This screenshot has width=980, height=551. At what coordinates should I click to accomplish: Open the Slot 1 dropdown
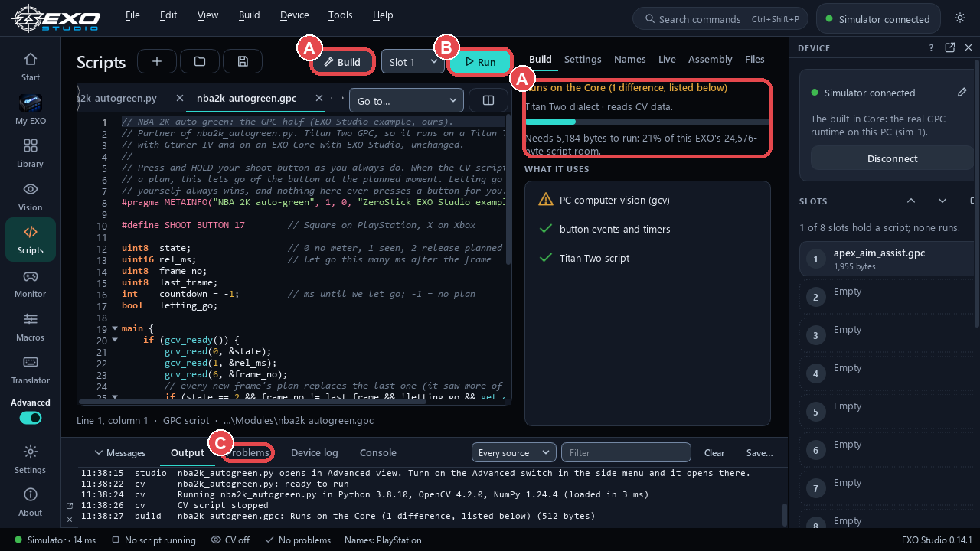pos(413,62)
